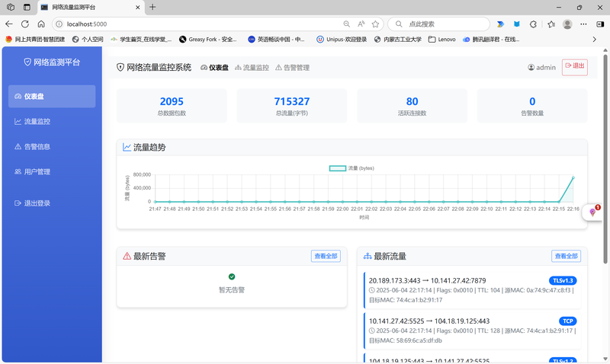Toggle the 流量 (bytes) legend swatch
Screen dimensions: 610x364
tap(338, 168)
